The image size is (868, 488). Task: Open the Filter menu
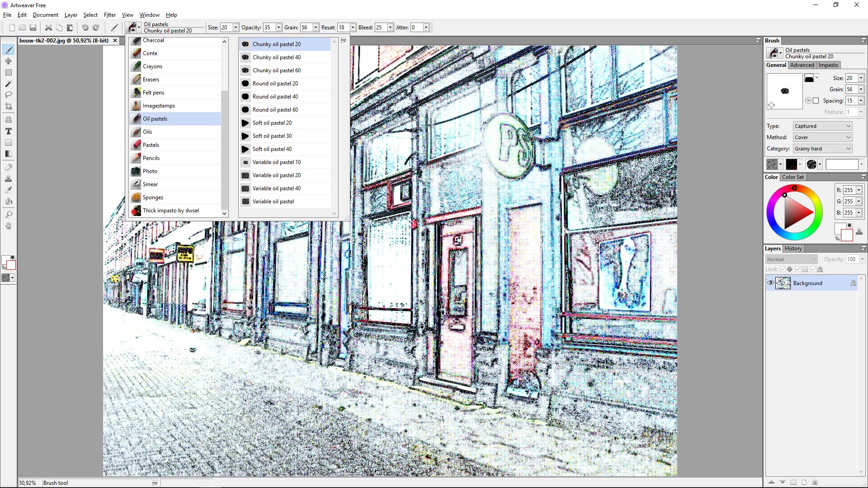[x=109, y=15]
